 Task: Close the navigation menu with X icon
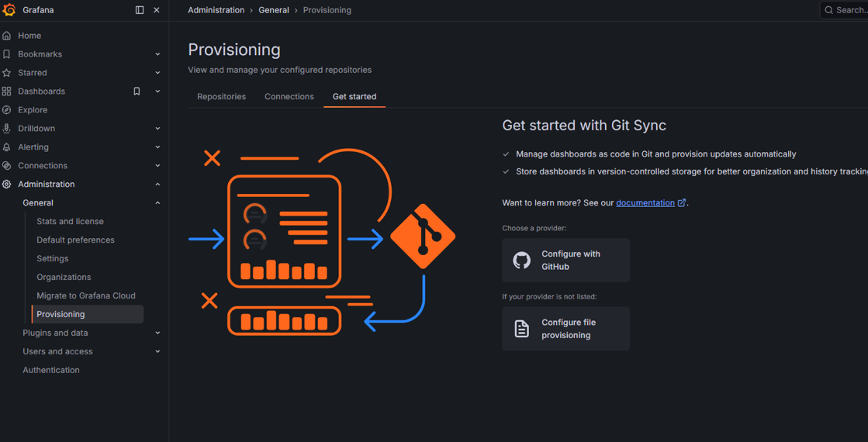[157, 10]
